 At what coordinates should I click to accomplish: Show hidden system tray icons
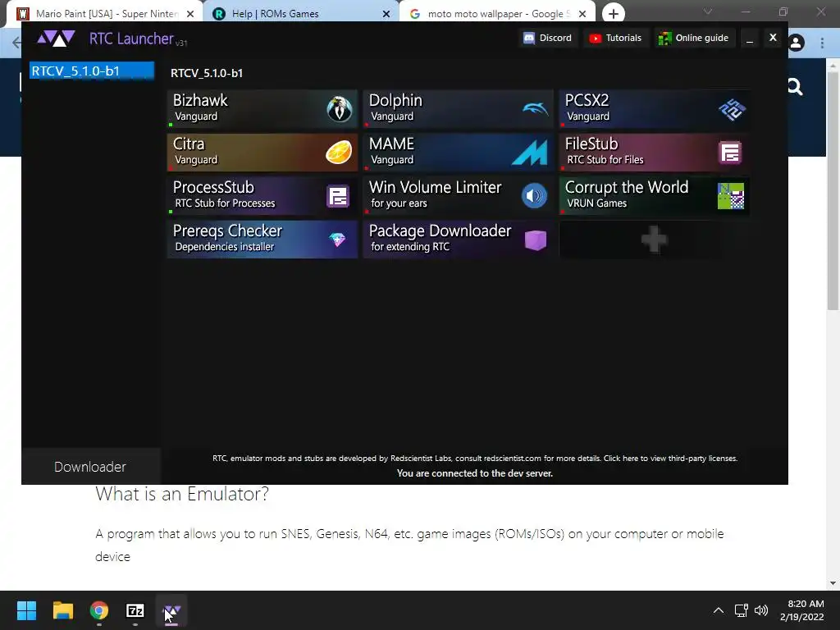pyautogui.click(x=719, y=610)
